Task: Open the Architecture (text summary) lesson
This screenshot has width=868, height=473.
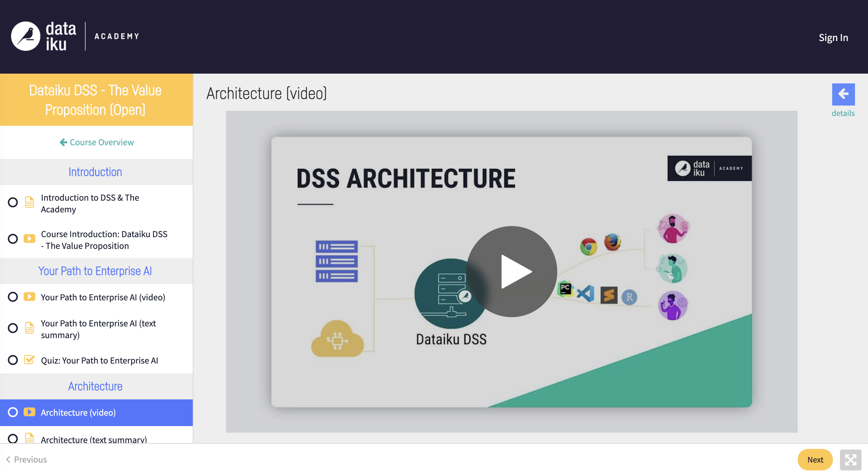Action: point(94,439)
